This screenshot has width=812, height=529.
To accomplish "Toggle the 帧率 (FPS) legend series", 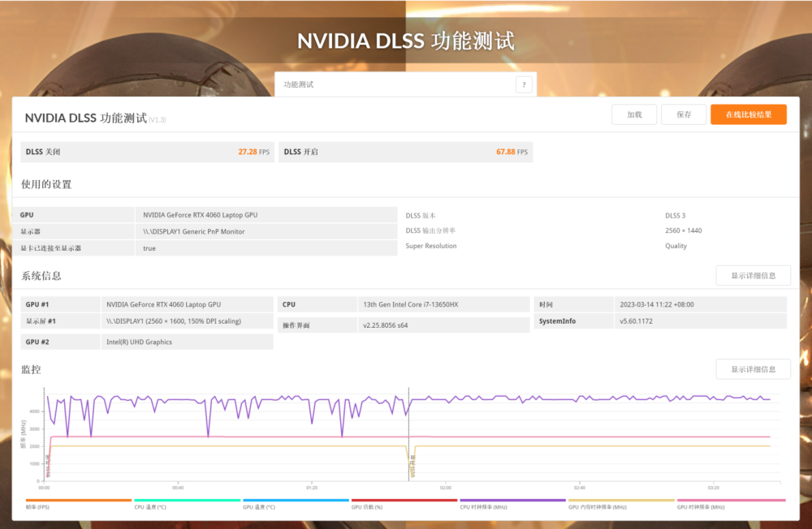I will (78, 505).
